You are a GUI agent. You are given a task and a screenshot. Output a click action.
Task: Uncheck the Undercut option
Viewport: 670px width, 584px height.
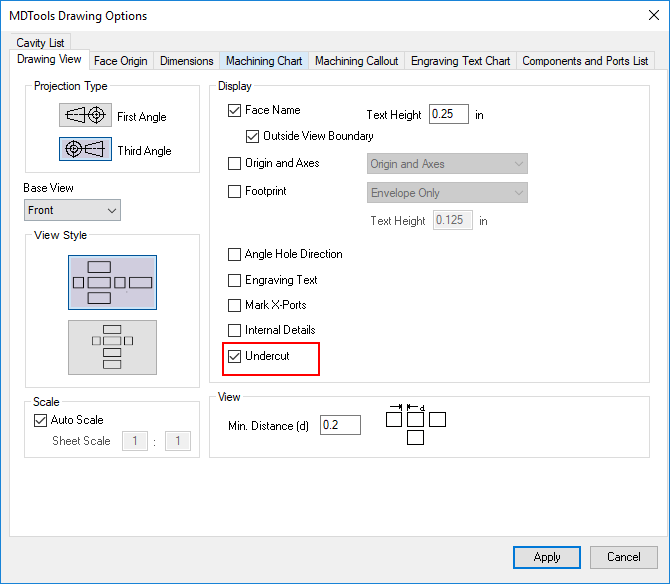tap(235, 356)
